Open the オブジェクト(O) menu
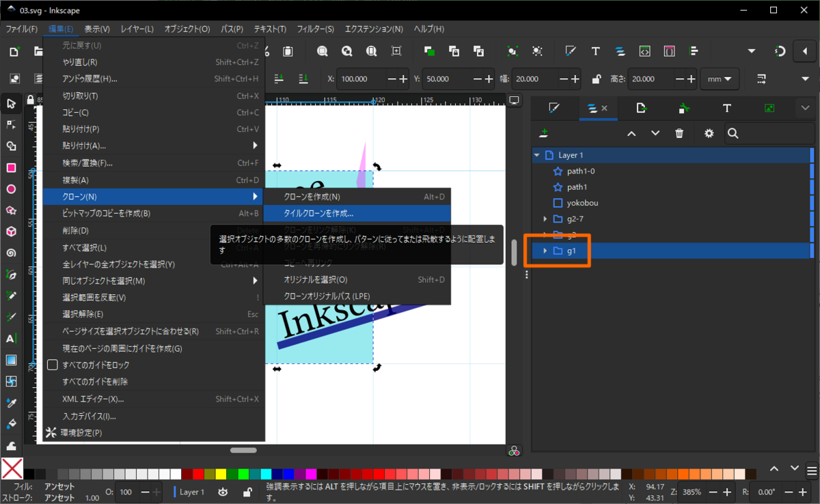 click(x=187, y=29)
